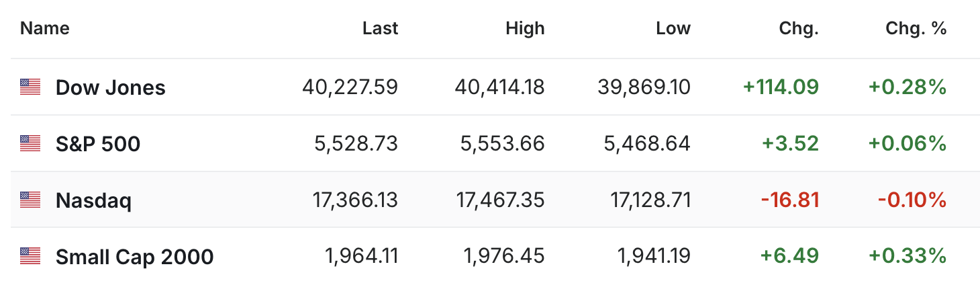Click Small Cap 2000 high value 1,976.45
This screenshot has width=980, height=281.
coord(504,256)
